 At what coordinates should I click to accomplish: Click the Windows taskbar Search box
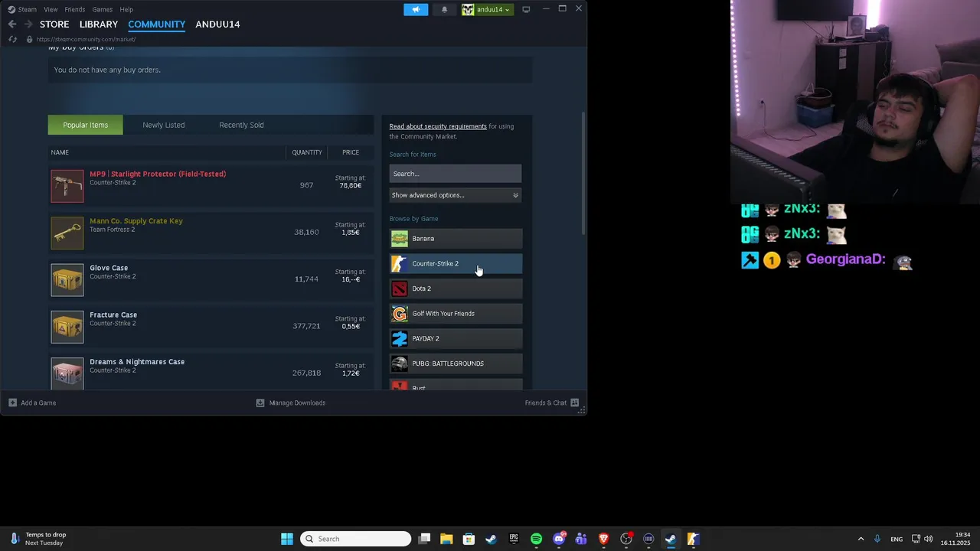pyautogui.click(x=356, y=539)
